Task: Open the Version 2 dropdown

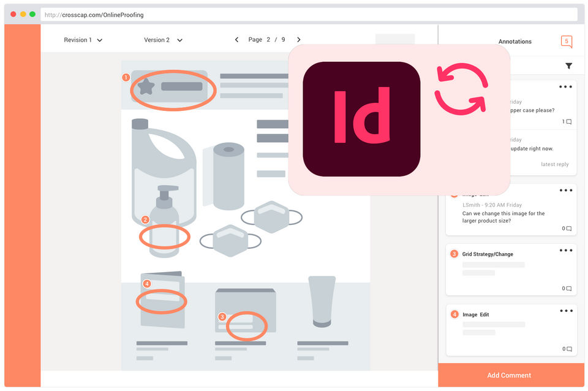Action: [x=163, y=40]
